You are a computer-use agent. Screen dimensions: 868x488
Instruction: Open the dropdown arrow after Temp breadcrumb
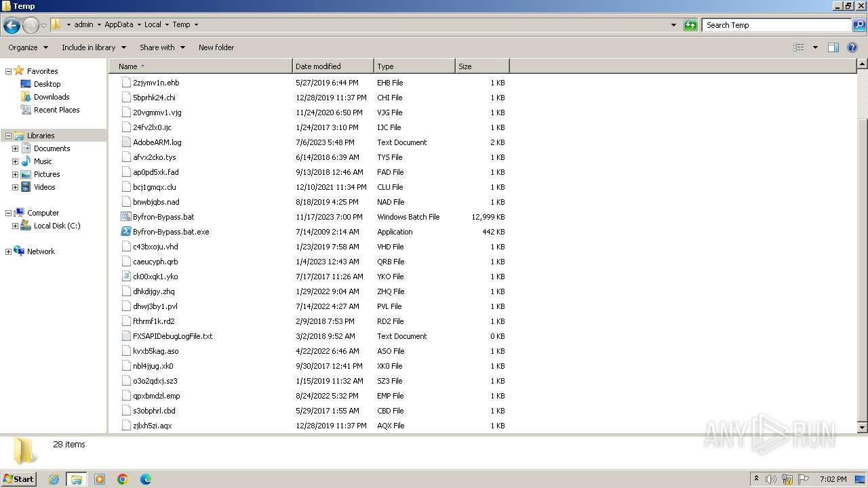196,24
